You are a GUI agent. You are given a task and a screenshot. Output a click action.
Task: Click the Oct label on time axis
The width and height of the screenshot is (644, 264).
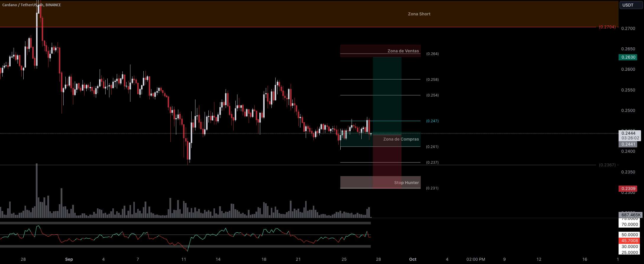tap(413, 259)
